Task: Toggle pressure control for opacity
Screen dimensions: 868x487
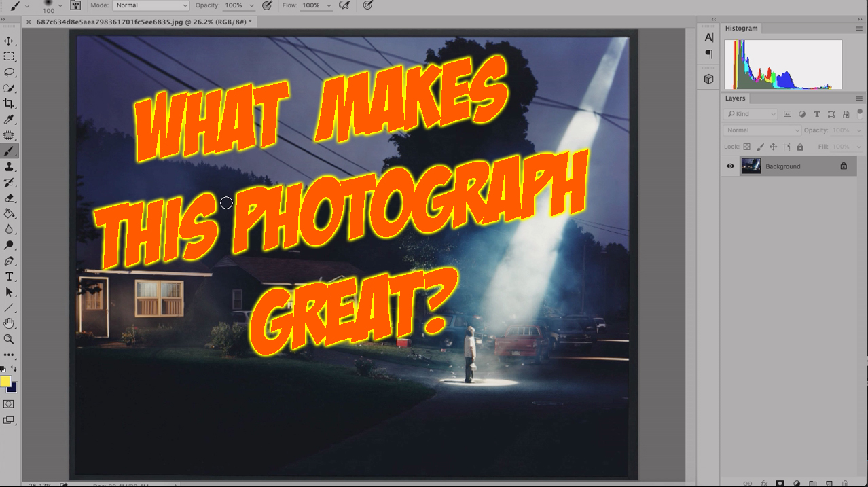Action: point(268,5)
